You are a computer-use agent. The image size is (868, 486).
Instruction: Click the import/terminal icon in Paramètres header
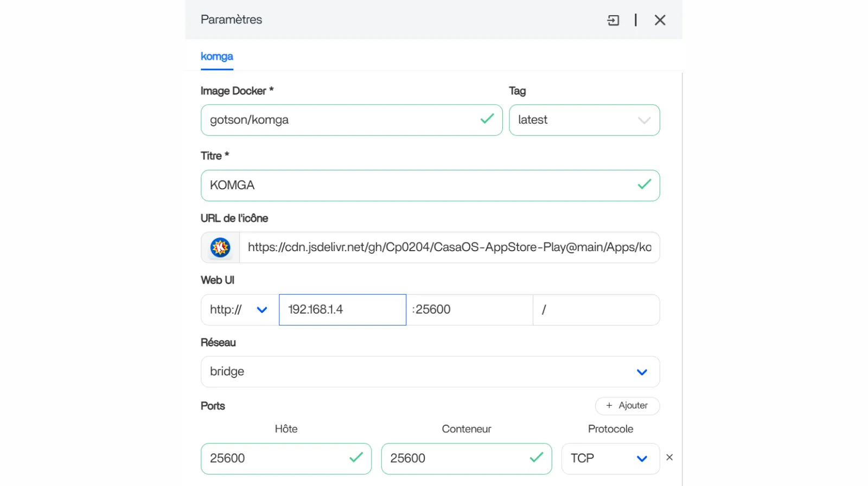(613, 21)
